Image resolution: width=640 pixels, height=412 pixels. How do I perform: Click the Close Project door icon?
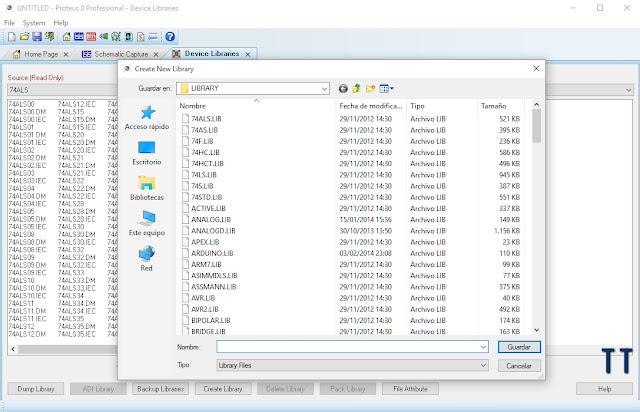(49, 37)
